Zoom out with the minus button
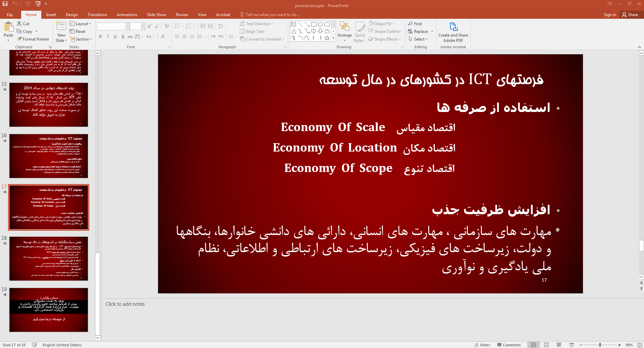The image size is (644, 348). (x=581, y=345)
